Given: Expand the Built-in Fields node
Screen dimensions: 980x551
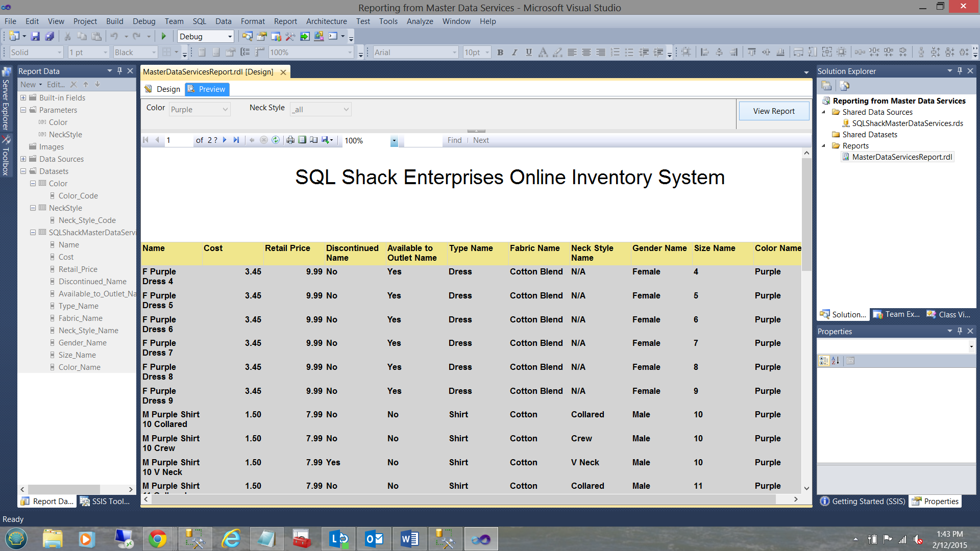Looking at the screenshot, I should click(x=23, y=98).
